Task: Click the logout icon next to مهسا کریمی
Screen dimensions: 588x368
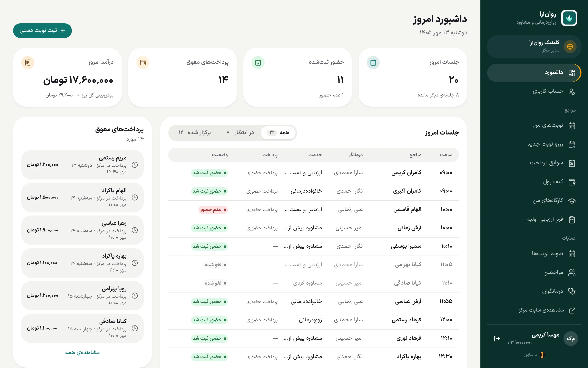Action: tap(497, 338)
